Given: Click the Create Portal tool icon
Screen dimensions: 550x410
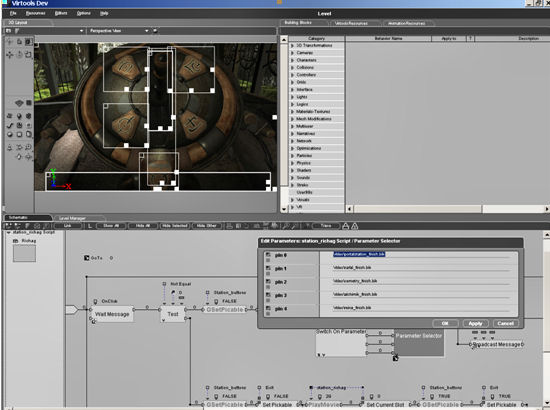Looking at the screenshot, I should coord(28,134).
